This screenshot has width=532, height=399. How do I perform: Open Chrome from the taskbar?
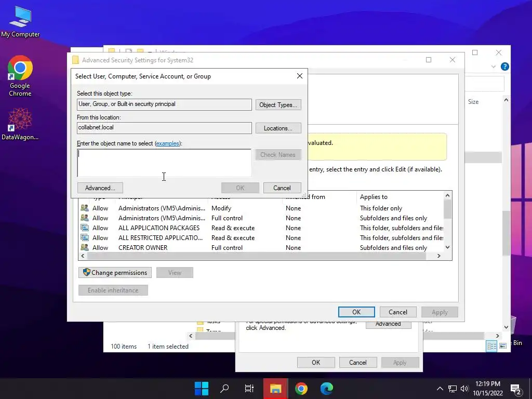pos(301,389)
